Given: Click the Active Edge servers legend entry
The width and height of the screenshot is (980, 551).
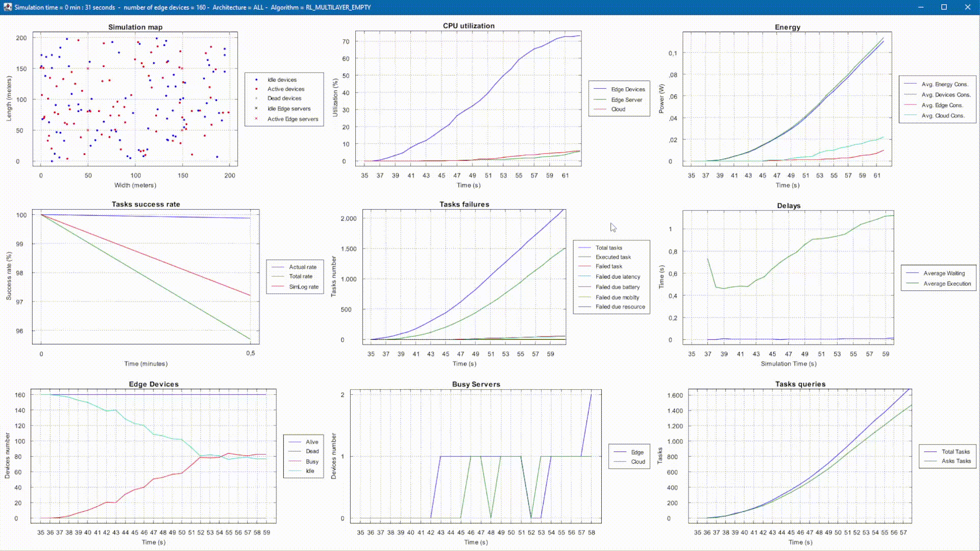Looking at the screenshot, I should pos(292,119).
